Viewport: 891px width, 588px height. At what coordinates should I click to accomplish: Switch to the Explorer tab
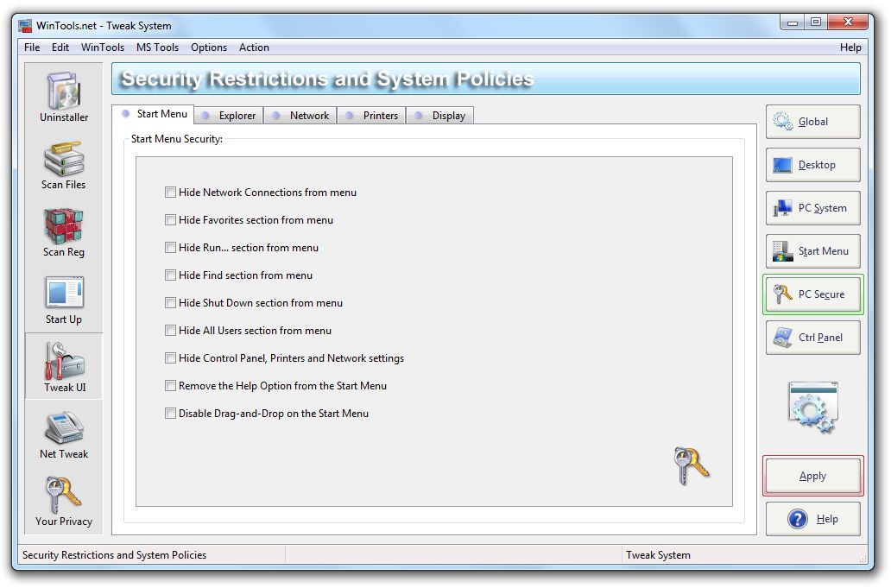[x=229, y=116]
